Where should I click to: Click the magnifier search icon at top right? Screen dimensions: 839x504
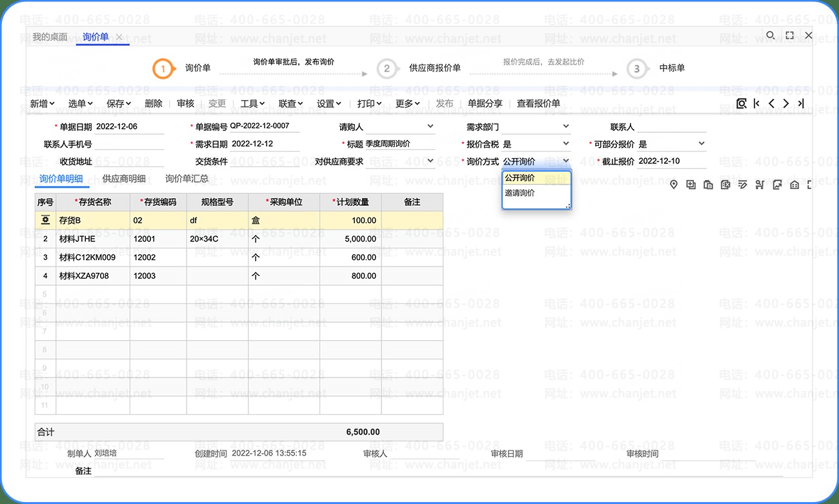coord(770,35)
